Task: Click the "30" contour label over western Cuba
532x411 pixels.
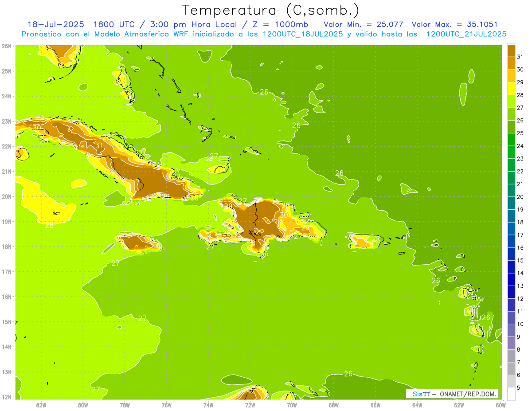Action: [x=36, y=128]
